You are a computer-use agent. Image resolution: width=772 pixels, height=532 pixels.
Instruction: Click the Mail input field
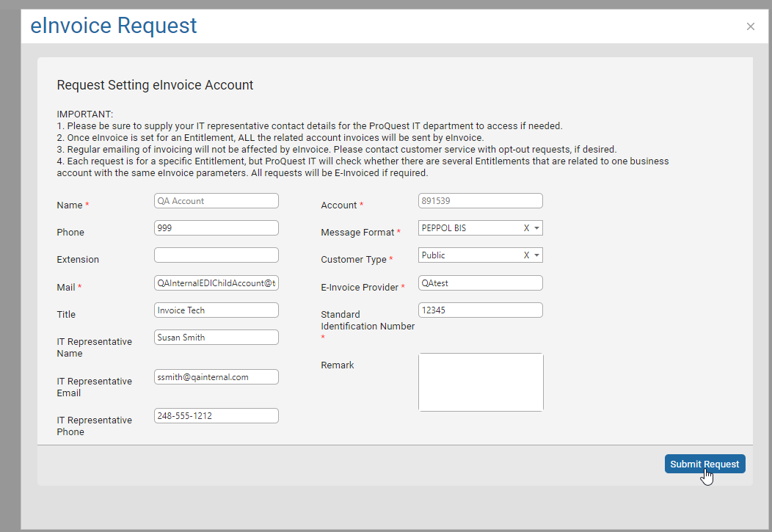[x=216, y=283]
